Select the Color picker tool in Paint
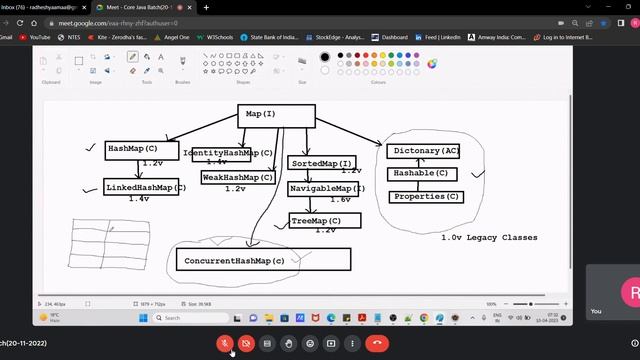The height and width of the screenshot is (360, 640). [x=147, y=71]
